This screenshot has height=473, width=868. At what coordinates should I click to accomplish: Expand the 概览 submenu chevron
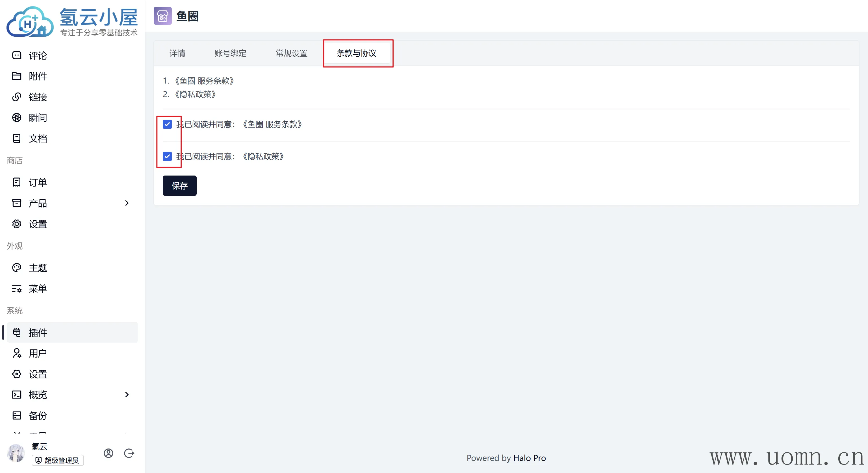coord(127,395)
